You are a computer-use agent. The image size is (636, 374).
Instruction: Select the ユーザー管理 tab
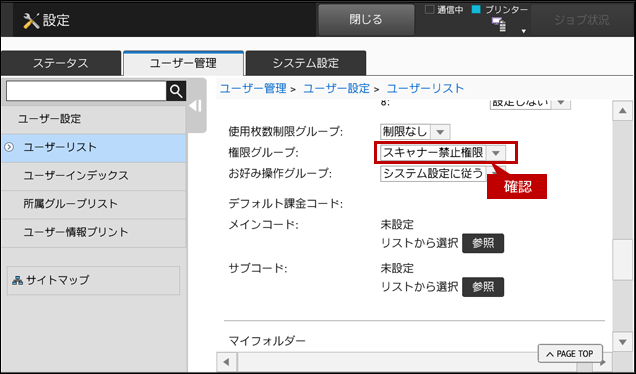tap(183, 63)
